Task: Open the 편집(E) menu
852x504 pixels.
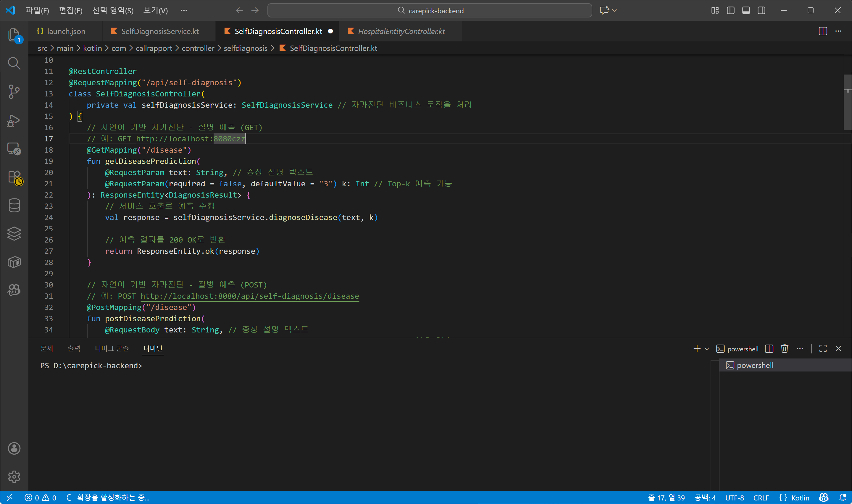Action: click(70, 10)
